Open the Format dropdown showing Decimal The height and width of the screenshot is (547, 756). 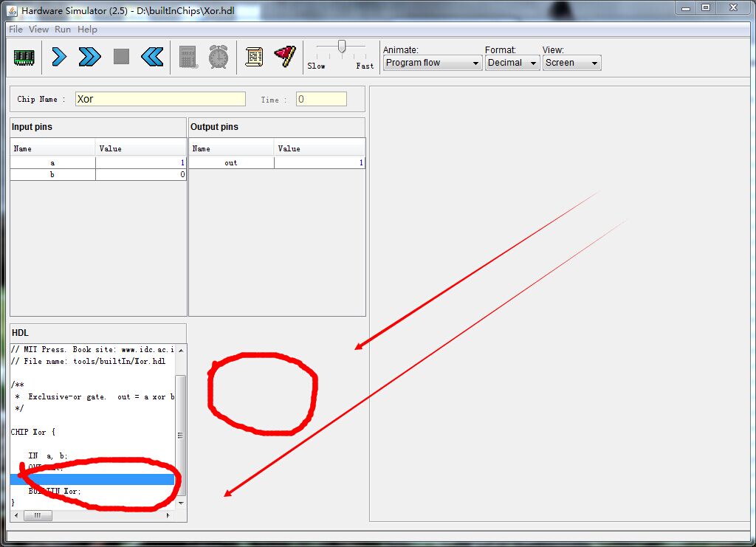(512, 63)
